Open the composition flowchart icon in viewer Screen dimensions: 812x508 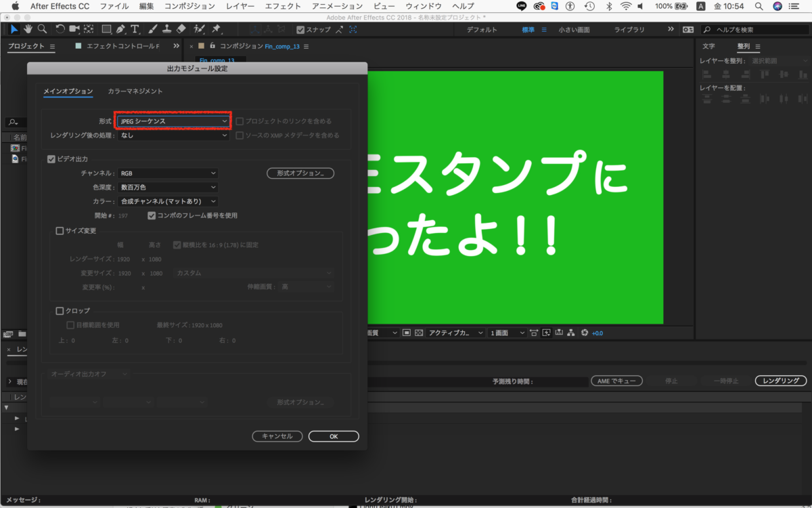(x=570, y=333)
